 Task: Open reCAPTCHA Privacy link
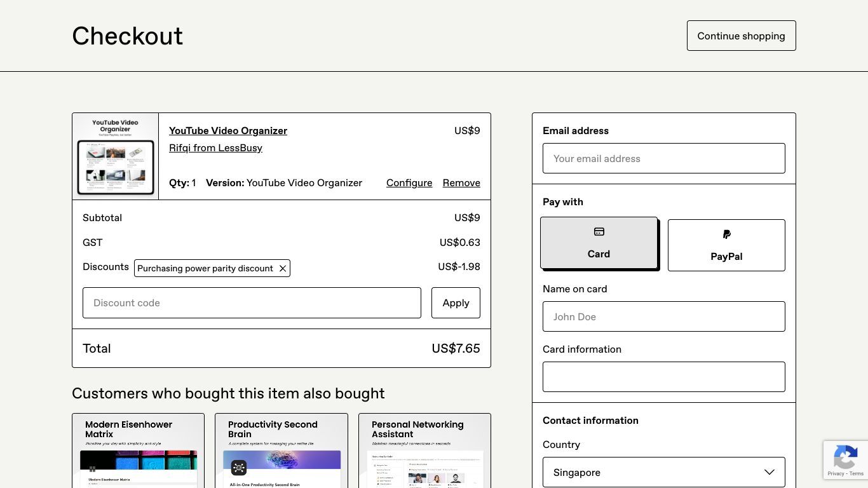click(836, 474)
